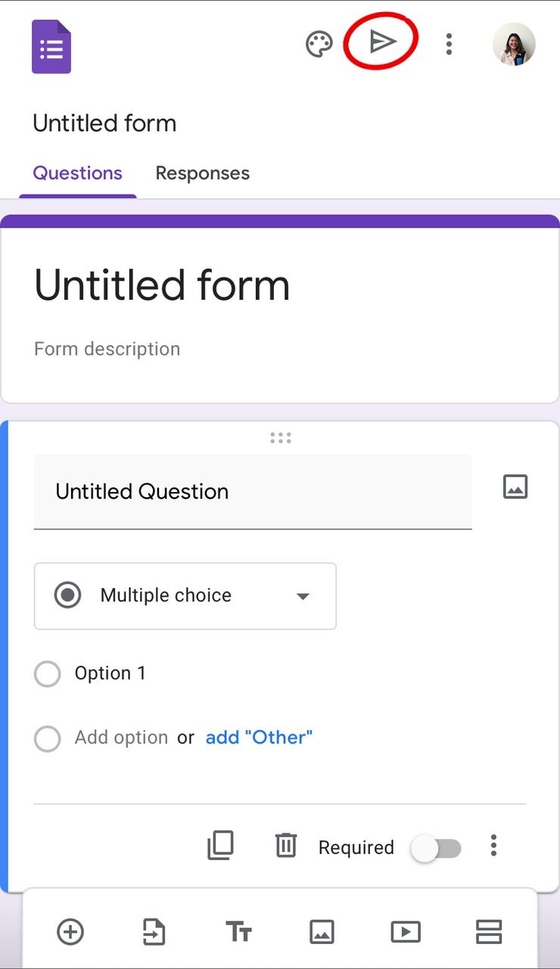
Task: Duplicate the current question
Action: coord(220,846)
